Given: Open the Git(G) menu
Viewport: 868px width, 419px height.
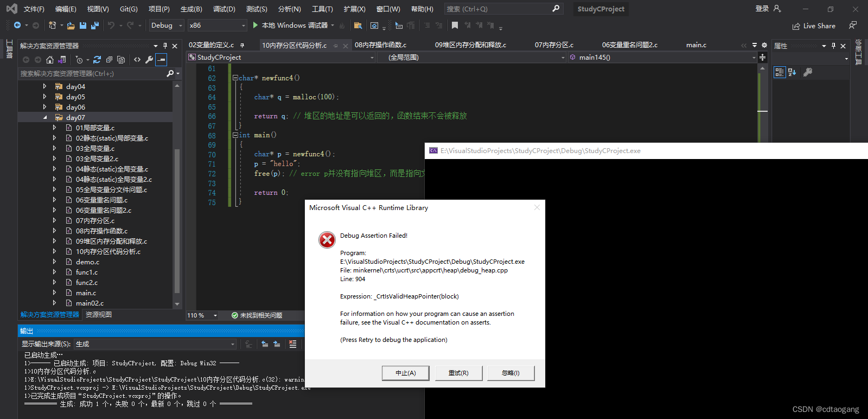Looking at the screenshot, I should (129, 9).
